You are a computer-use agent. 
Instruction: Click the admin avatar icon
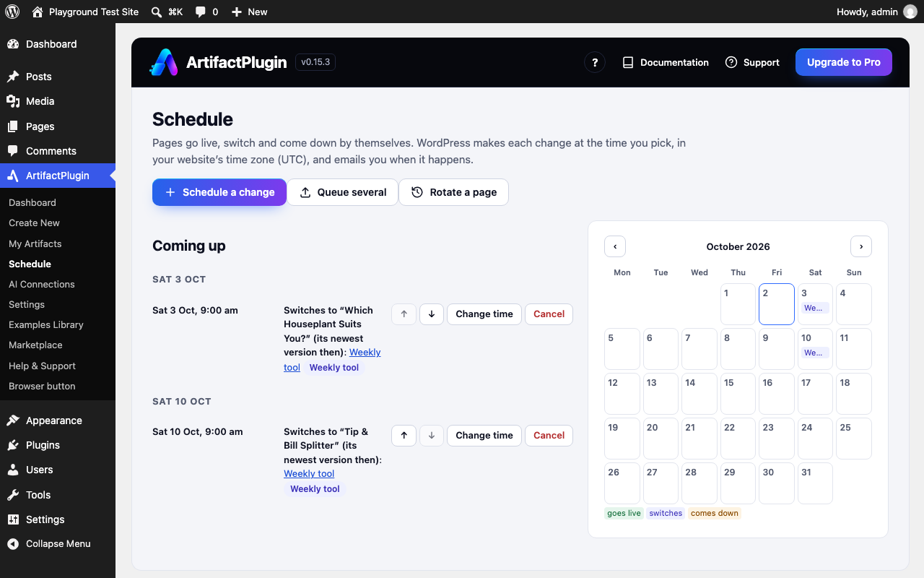tap(910, 12)
